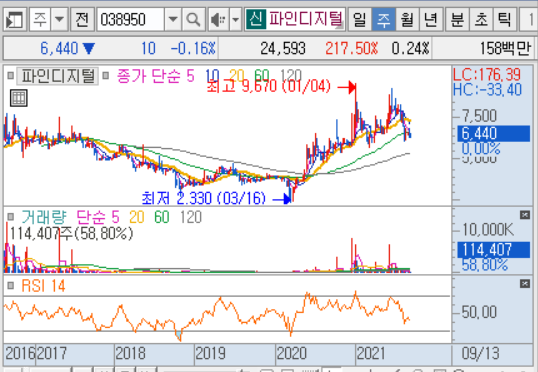Close the volume indicator panel
This screenshot has width=538, height=372.
[x=525, y=215]
